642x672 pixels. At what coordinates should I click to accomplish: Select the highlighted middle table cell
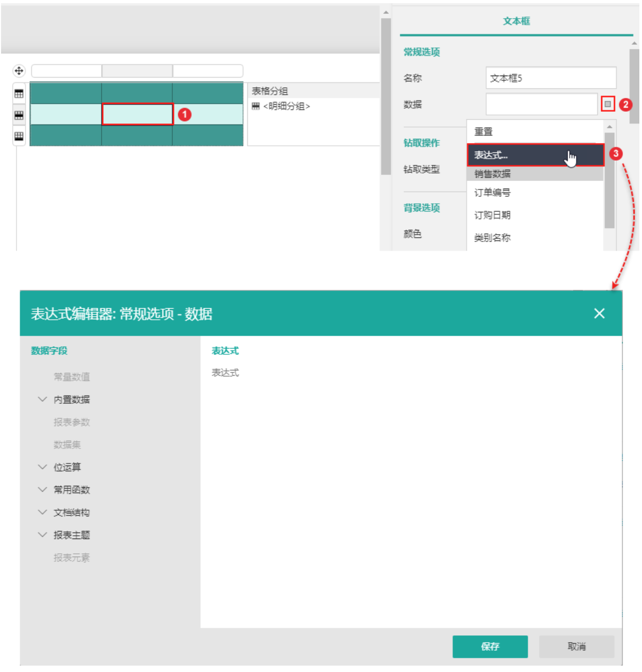point(137,114)
